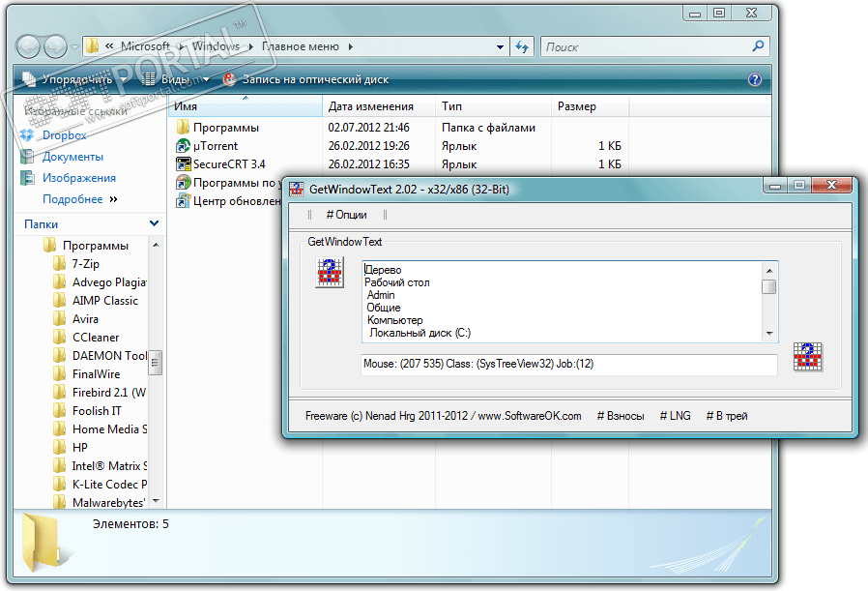Click the Windows breadcrumb segment

coord(216,46)
